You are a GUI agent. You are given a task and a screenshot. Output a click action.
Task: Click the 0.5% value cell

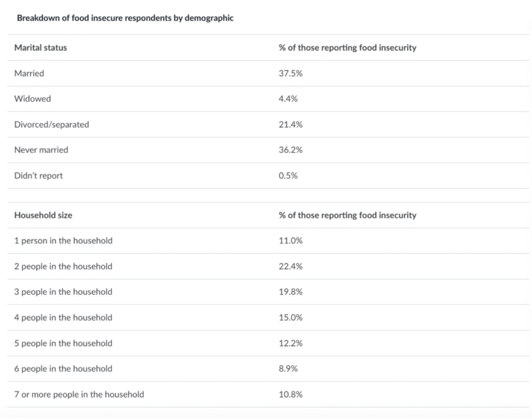[289, 176]
